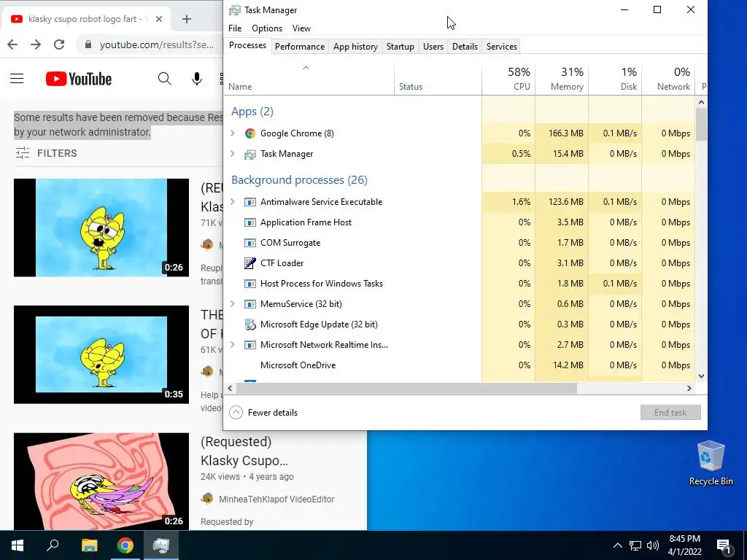Sort processes by Memory column
The image size is (747, 560).
[562, 79]
